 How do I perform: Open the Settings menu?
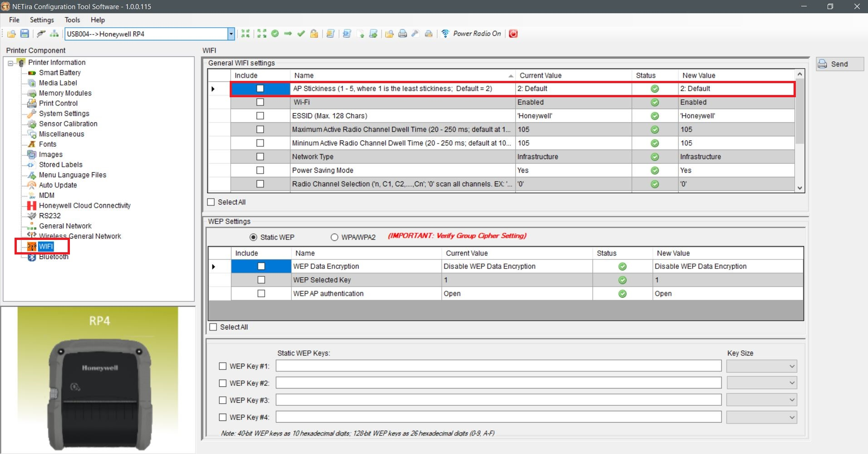click(42, 20)
